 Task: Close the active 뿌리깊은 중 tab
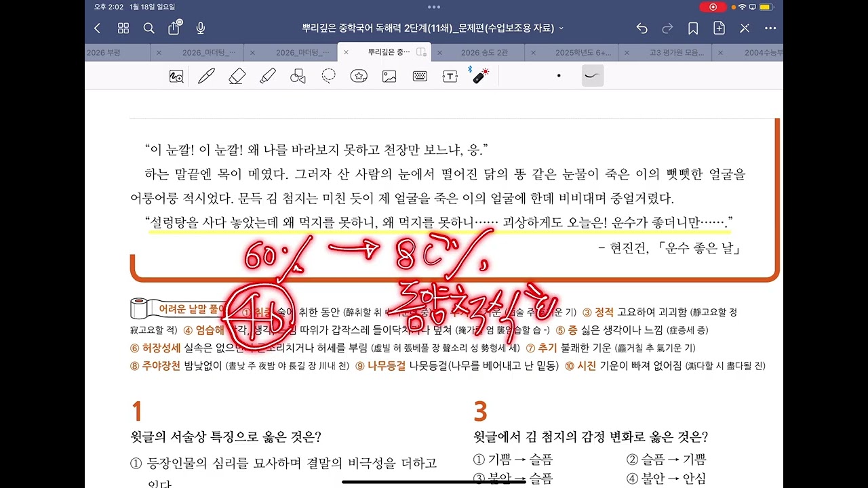click(x=346, y=52)
